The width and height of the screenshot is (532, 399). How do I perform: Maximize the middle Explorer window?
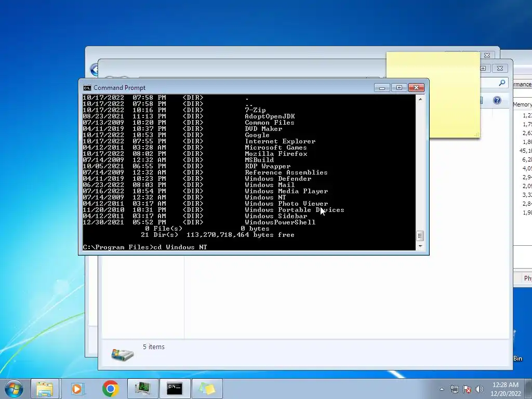[483, 68]
